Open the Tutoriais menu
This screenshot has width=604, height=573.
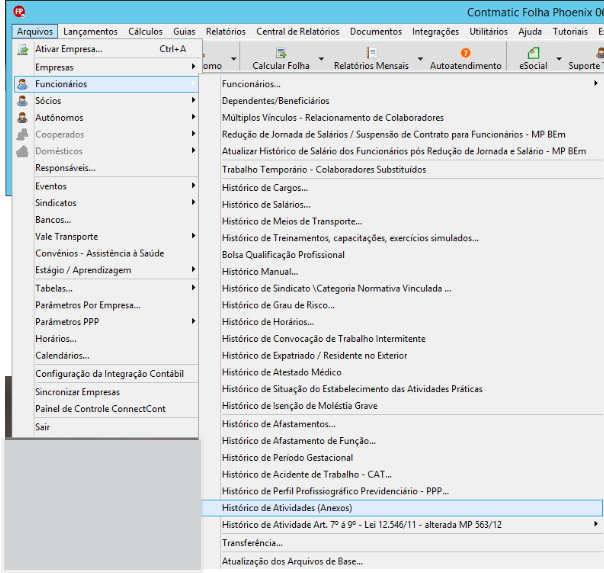click(570, 32)
